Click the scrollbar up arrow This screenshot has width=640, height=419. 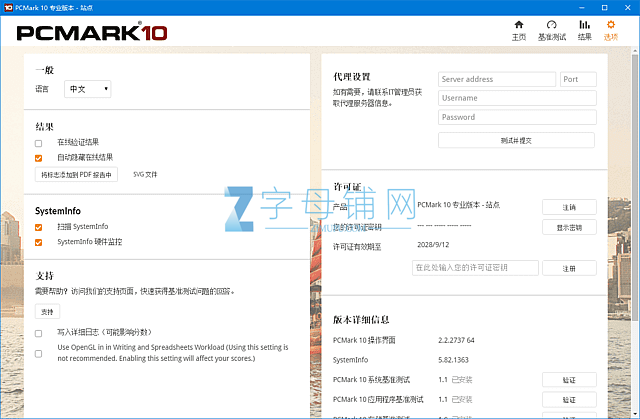pyautogui.click(x=635, y=50)
